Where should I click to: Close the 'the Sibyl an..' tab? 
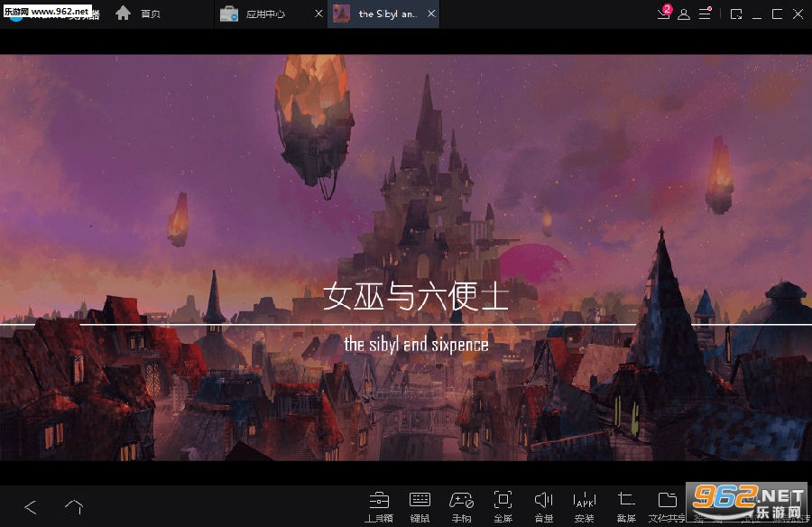[431, 14]
